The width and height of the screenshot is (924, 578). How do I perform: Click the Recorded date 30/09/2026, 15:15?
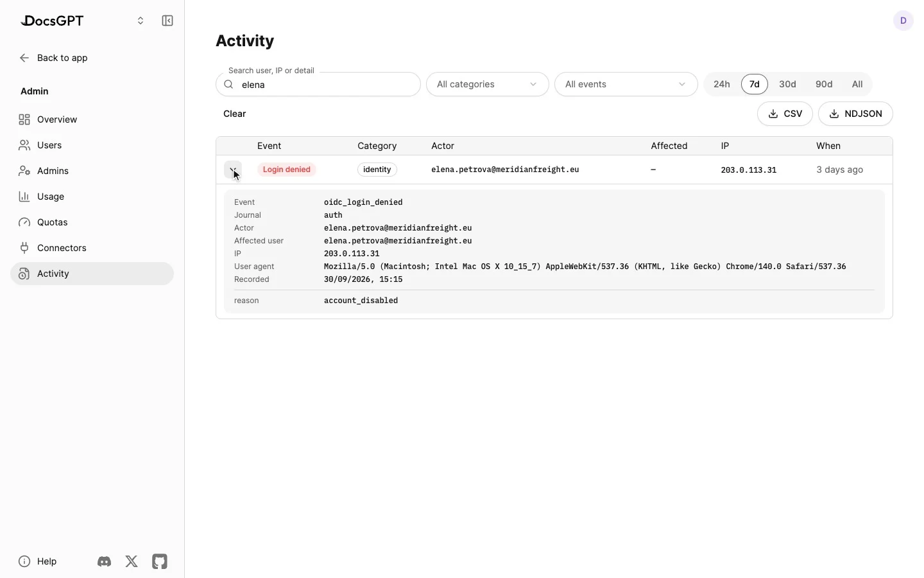click(363, 279)
